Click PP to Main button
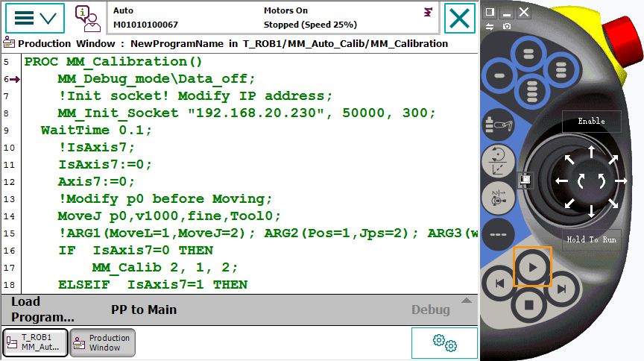Image resolution: width=644 pixels, height=361 pixels. click(144, 310)
